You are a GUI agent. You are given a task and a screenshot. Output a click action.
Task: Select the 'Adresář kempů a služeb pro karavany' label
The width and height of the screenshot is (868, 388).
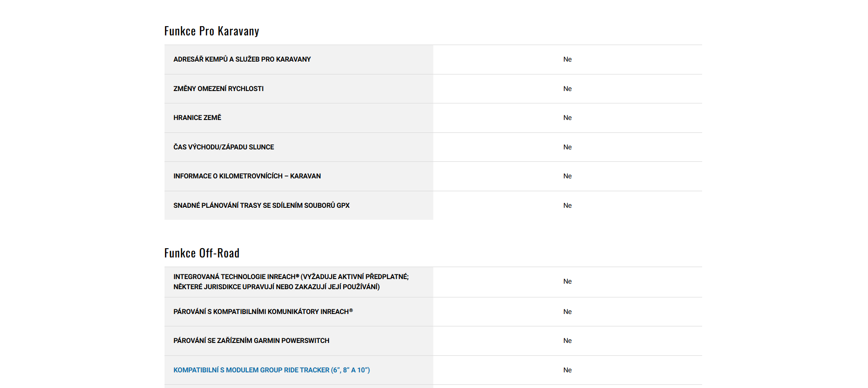242,59
